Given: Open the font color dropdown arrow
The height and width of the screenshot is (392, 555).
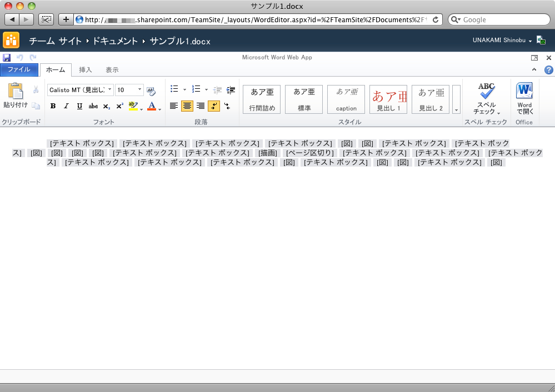Looking at the screenshot, I should (x=159, y=109).
